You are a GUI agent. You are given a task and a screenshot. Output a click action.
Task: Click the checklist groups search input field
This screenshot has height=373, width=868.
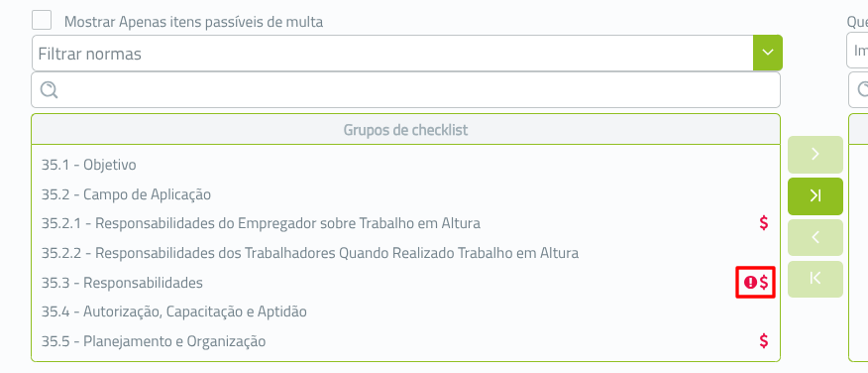(x=406, y=90)
